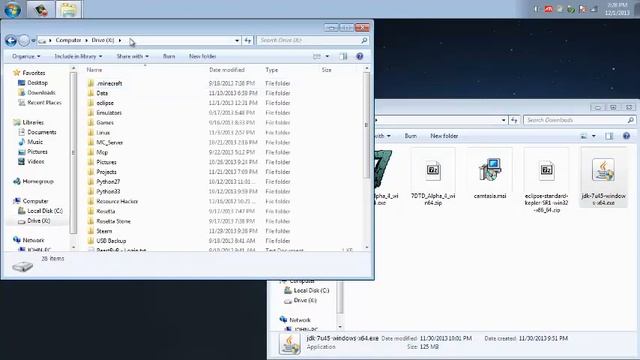Screen dimensions: 640x360
Task: Open recent pages arrow next to Forward button
Action: tap(33, 40)
